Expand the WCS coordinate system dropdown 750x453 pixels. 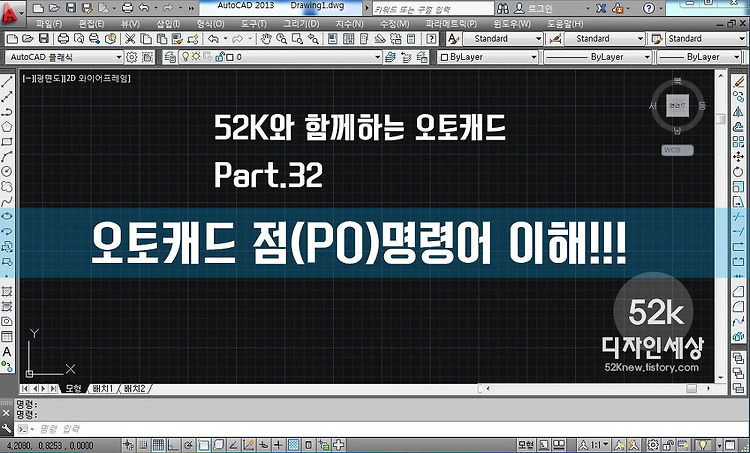coord(677,150)
